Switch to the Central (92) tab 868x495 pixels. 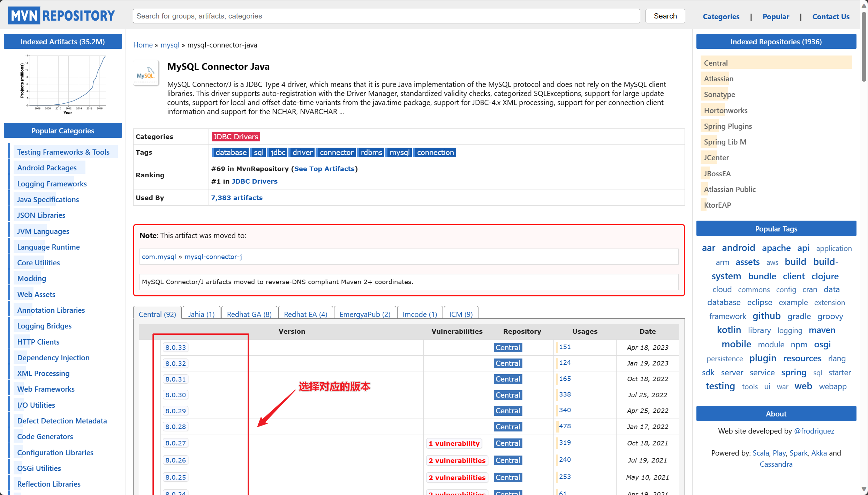pyautogui.click(x=157, y=314)
